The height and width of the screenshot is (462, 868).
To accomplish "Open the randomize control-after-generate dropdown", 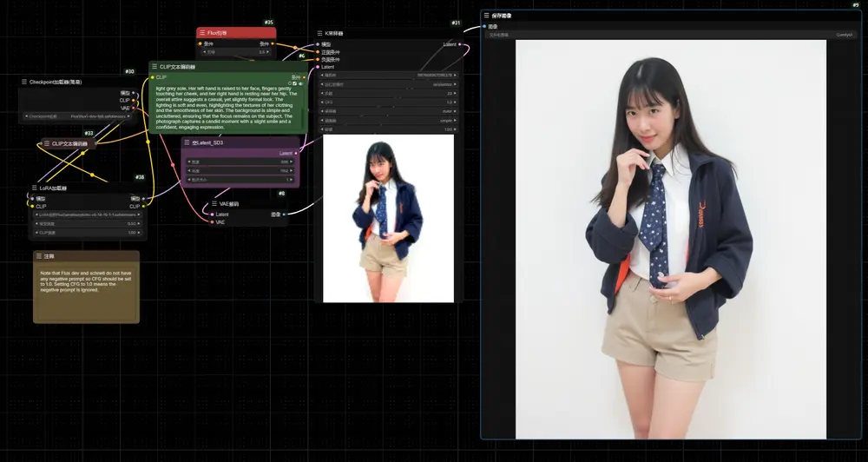I will pyautogui.click(x=389, y=84).
